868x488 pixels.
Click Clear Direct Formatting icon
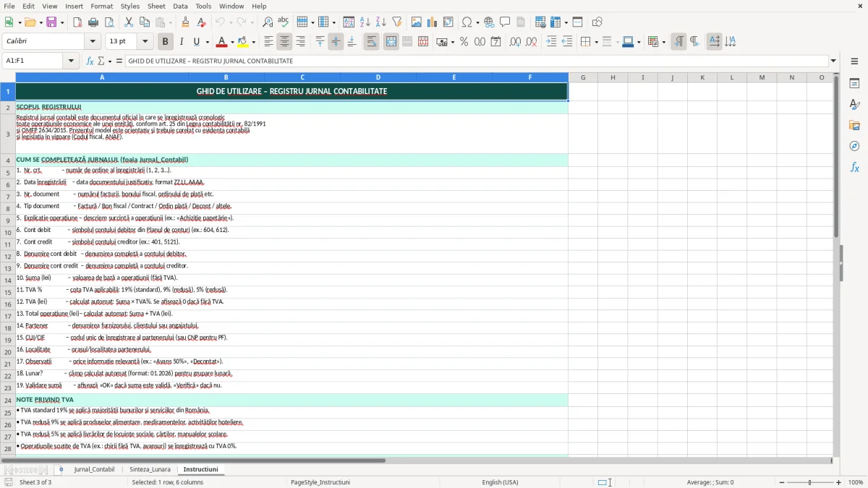[x=200, y=22]
